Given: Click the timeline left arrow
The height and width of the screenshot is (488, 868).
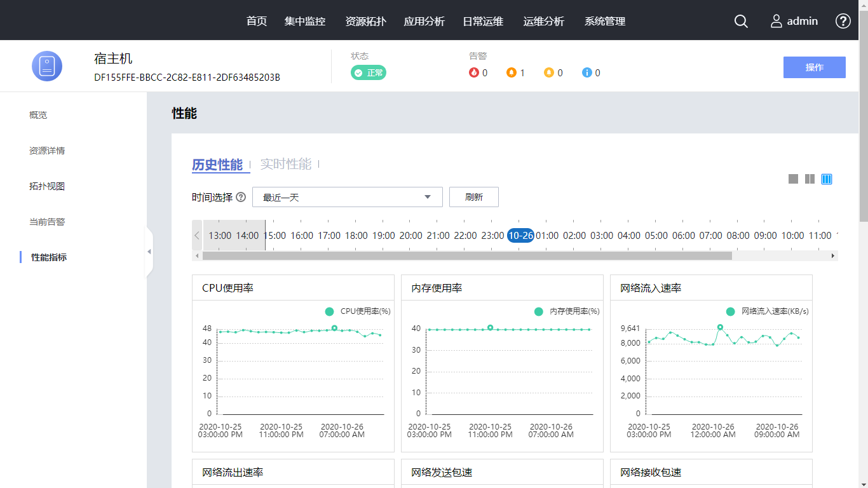Looking at the screenshot, I should (x=197, y=235).
